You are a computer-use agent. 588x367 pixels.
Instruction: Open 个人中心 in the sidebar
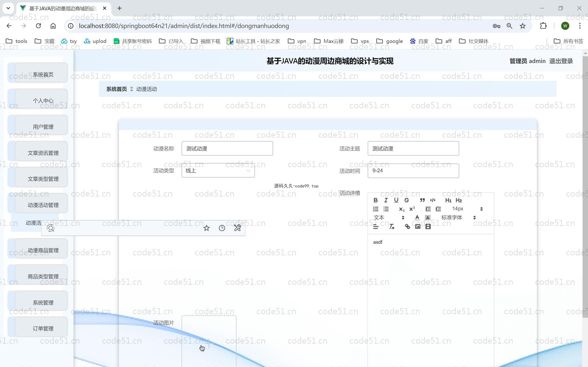tap(38, 99)
